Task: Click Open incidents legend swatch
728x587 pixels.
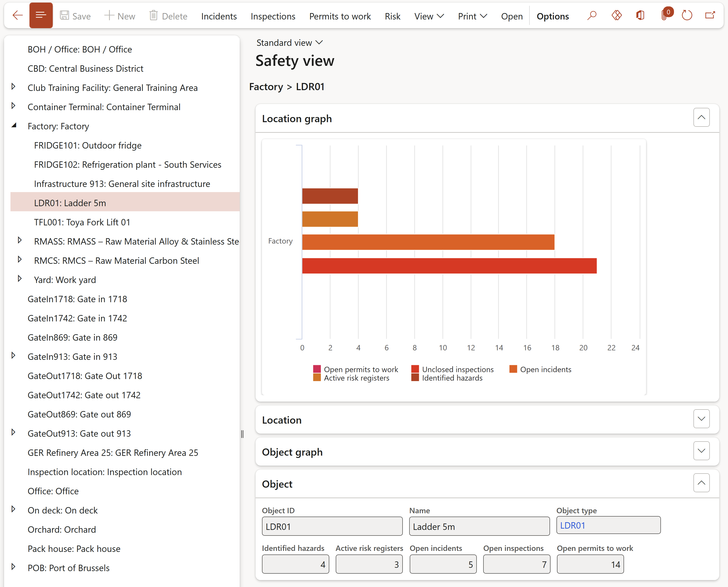Action: [513, 369]
